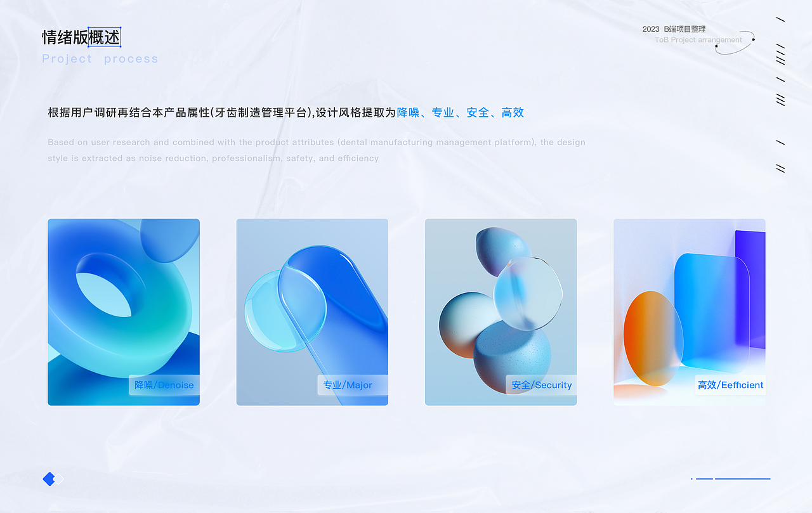Open the highlighted 安全 keyword link
812x513 pixels.
point(478,112)
